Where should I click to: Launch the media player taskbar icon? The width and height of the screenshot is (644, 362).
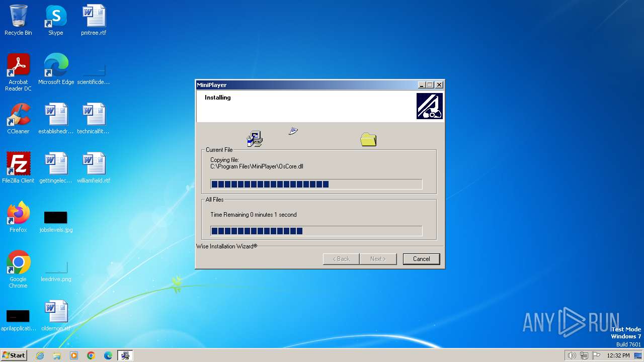(74, 355)
